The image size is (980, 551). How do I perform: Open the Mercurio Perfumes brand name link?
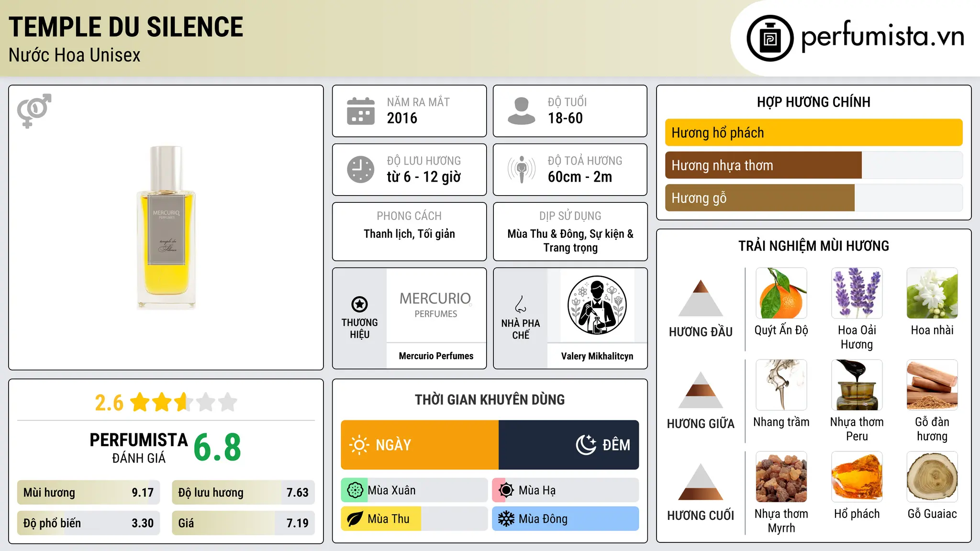coord(436,356)
